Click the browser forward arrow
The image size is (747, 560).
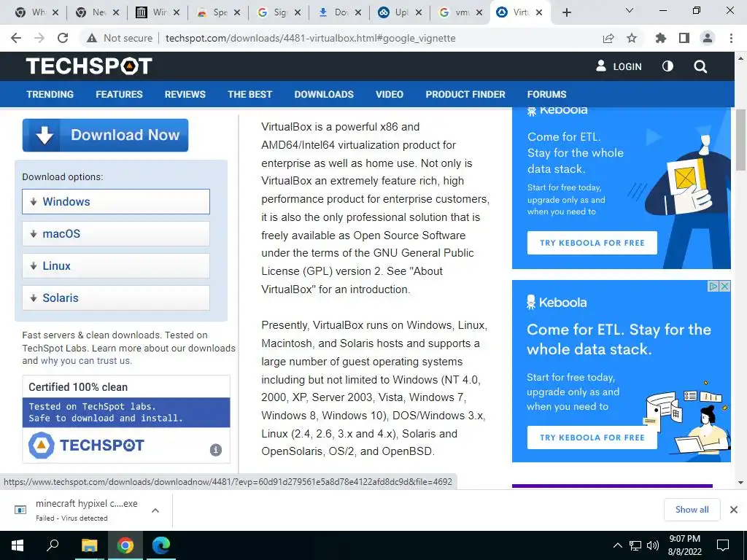point(39,38)
